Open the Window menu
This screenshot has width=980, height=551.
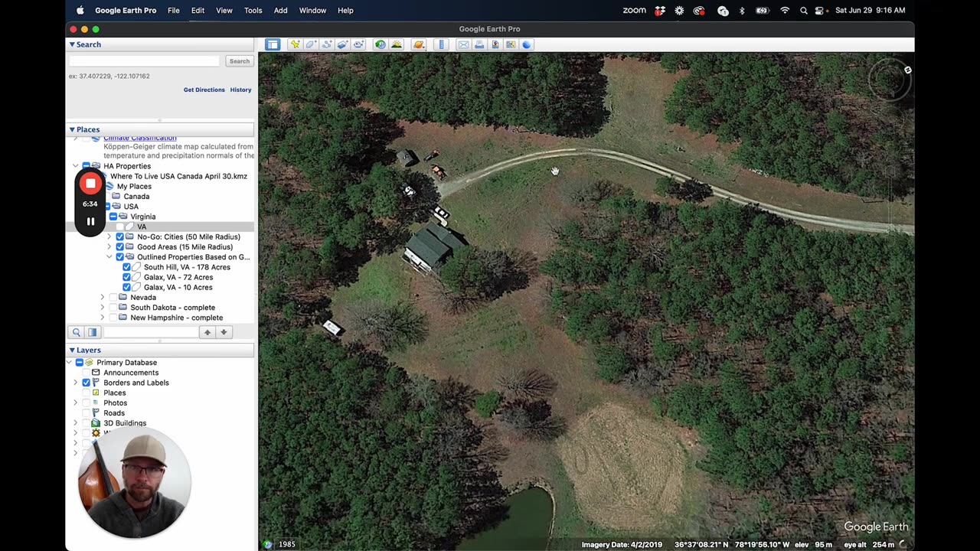312,10
